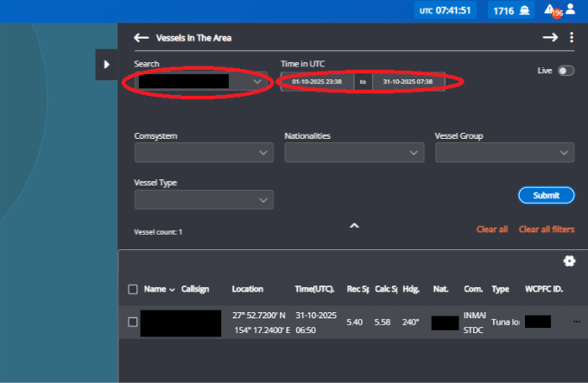Click the 31-10-2025 06:50 time cell

[316, 323]
